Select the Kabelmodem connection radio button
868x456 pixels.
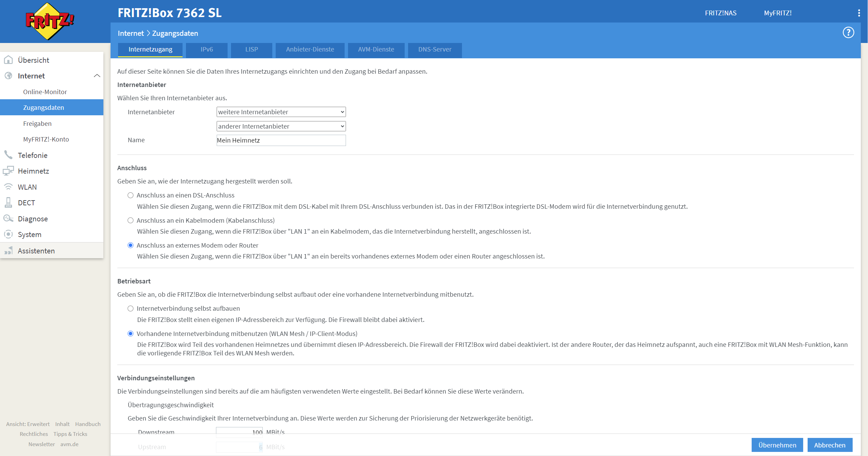click(x=130, y=220)
